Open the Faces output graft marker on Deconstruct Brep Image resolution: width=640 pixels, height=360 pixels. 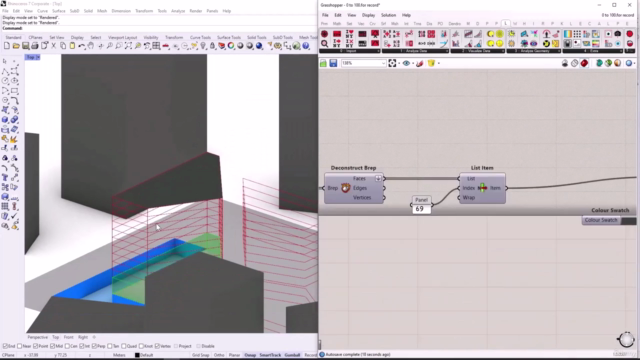[378, 178]
